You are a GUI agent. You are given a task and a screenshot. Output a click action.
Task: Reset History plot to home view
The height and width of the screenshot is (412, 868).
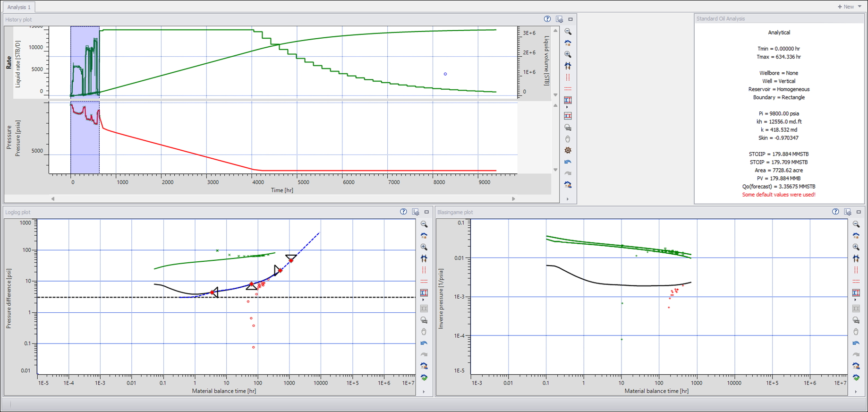tap(568, 43)
